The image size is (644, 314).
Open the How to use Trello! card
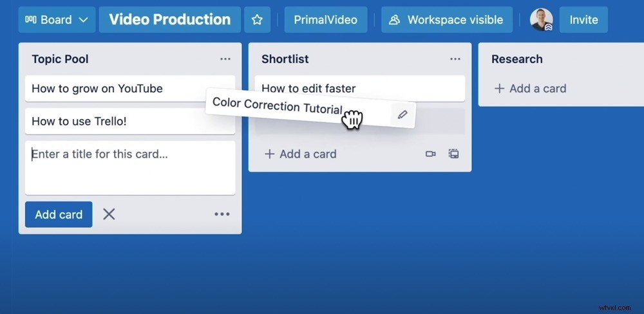[130, 121]
